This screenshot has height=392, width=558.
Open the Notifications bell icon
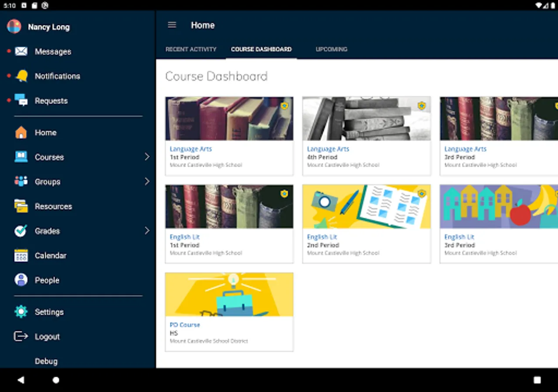tap(21, 76)
